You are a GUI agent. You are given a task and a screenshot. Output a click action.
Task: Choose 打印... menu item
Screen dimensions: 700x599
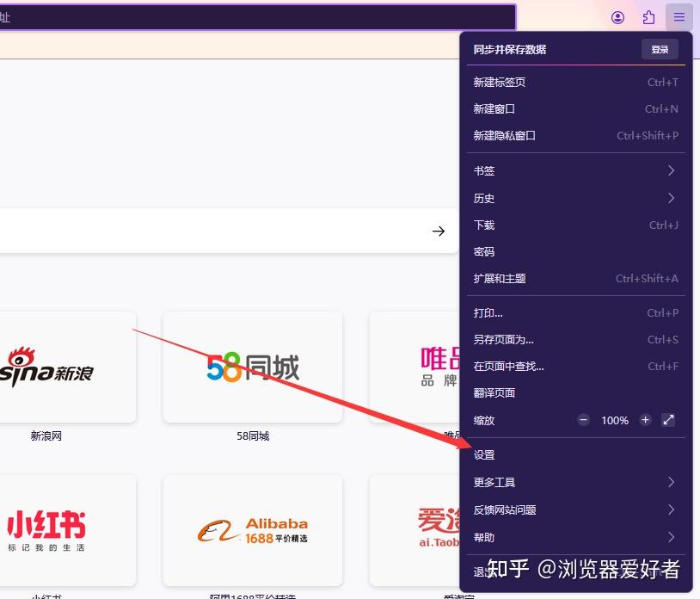tap(576, 313)
